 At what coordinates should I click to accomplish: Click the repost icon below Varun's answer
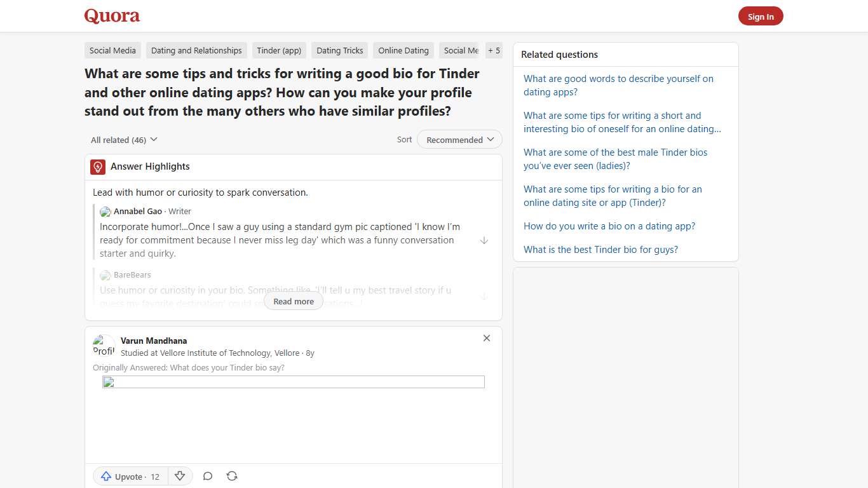pos(232,475)
